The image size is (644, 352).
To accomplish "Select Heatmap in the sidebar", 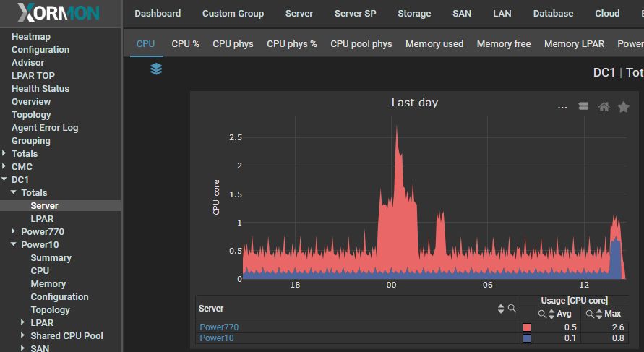I will click(x=31, y=36).
